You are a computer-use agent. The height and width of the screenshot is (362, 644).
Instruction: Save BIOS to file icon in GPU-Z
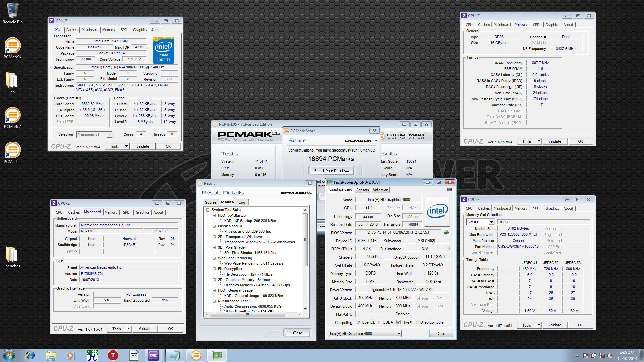coord(446,232)
